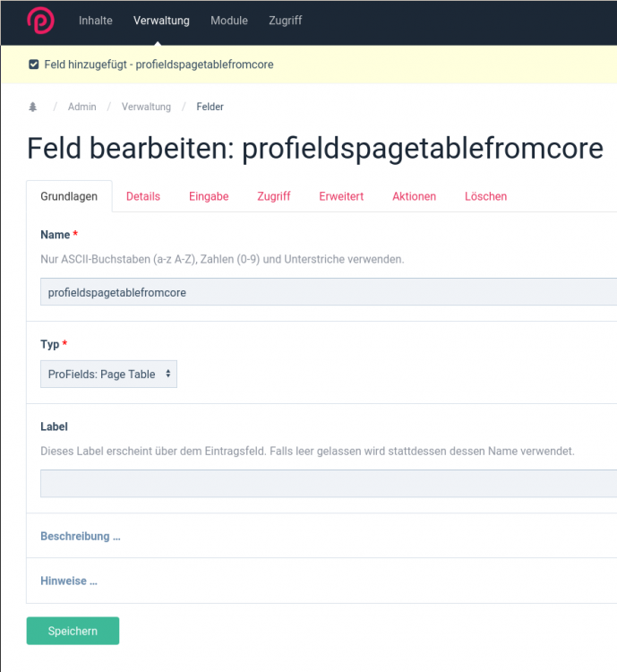The height and width of the screenshot is (672, 617).
Task: Go to Felder breadcrumb link
Action: (210, 107)
